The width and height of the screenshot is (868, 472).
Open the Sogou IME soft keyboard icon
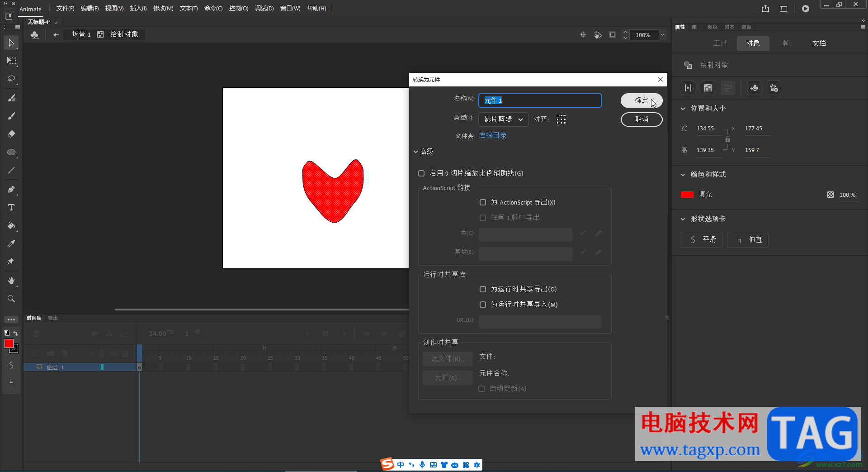click(x=433, y=465)
